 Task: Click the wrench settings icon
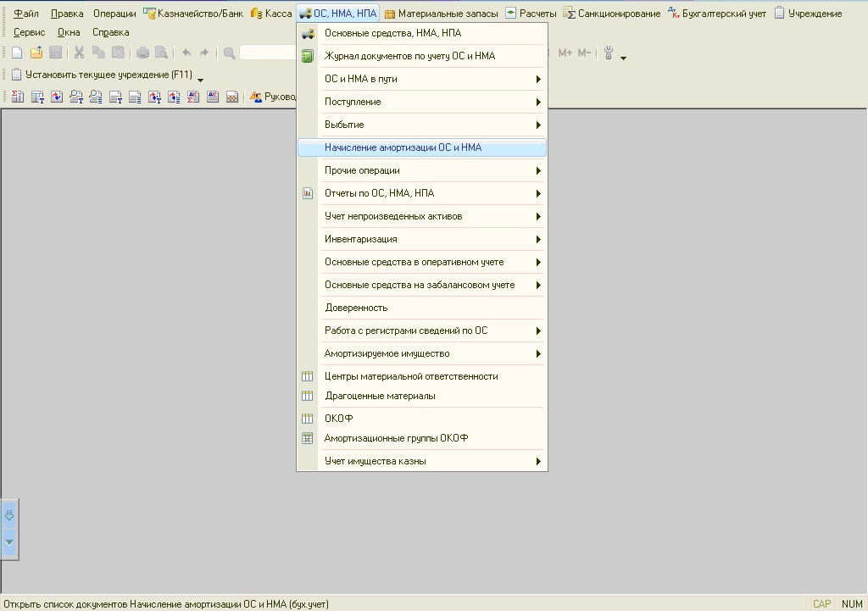[x=609, y=53]
